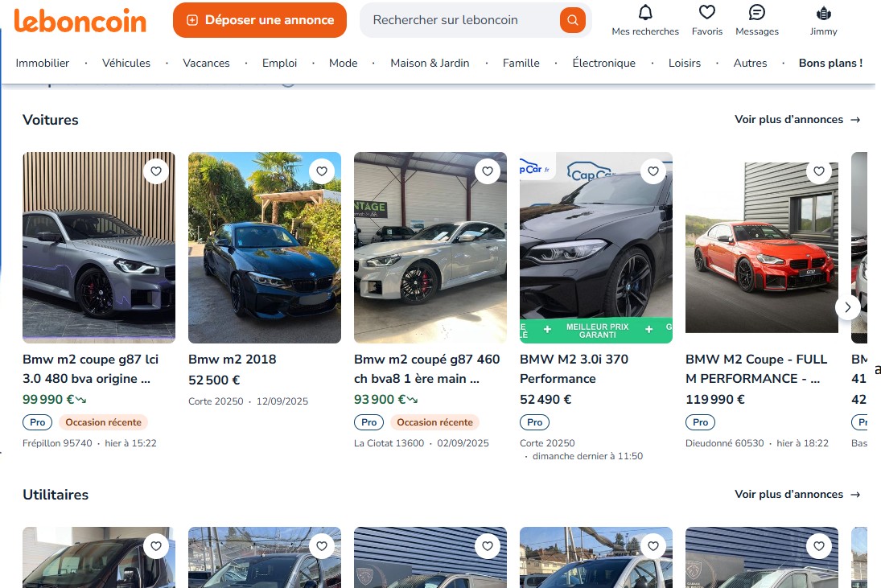Open Mes recherches bell icon
This screenshot has height=588, width=881.
(x=645, y=13)
